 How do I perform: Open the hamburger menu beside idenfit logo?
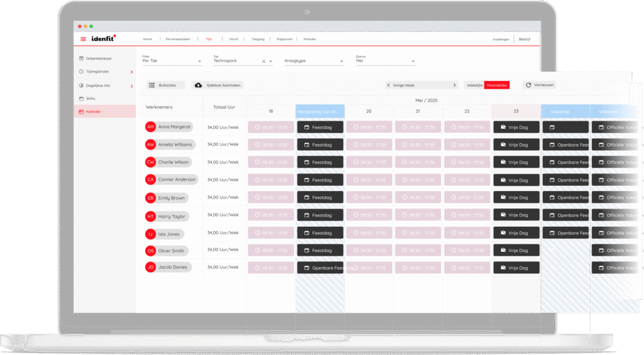coord(83,39)
